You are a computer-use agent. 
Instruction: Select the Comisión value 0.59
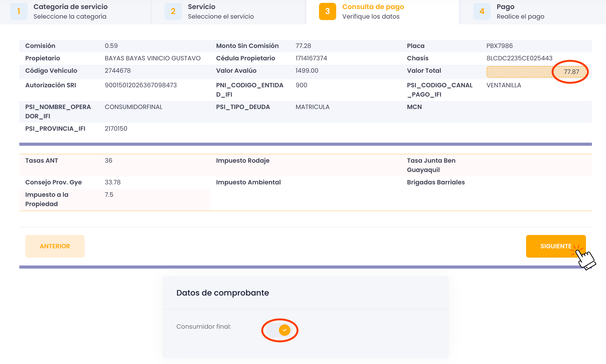click(111, 46)
